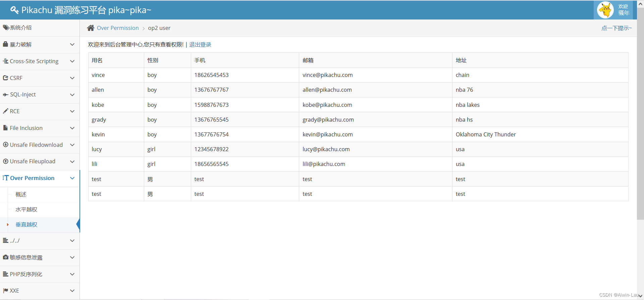
Task: Click the address nba lakes
Action: tap(468, 105)
